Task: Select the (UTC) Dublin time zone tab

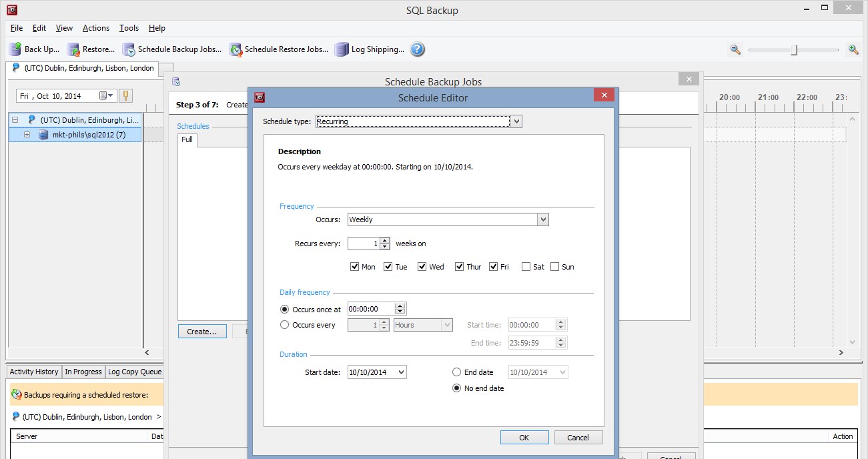Action: coord(83,68)
